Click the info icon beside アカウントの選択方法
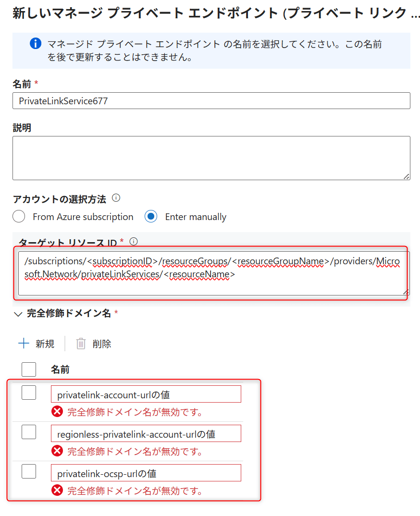 116,198
